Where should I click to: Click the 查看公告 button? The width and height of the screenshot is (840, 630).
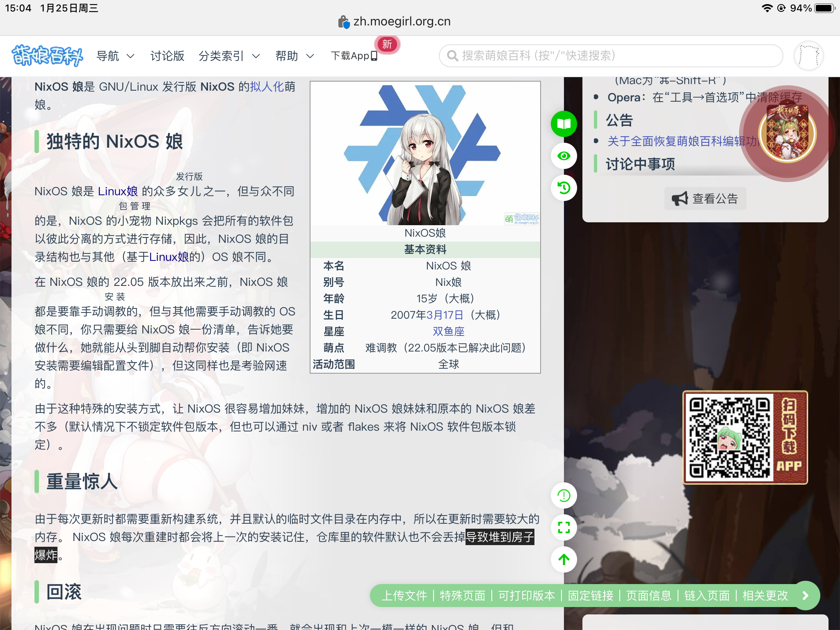[x=705, y=199]
